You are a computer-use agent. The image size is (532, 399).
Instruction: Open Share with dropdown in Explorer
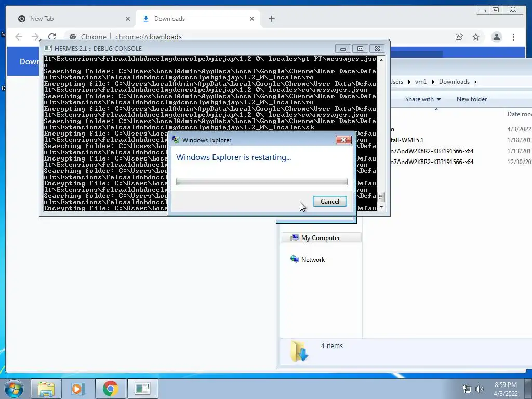423,99
